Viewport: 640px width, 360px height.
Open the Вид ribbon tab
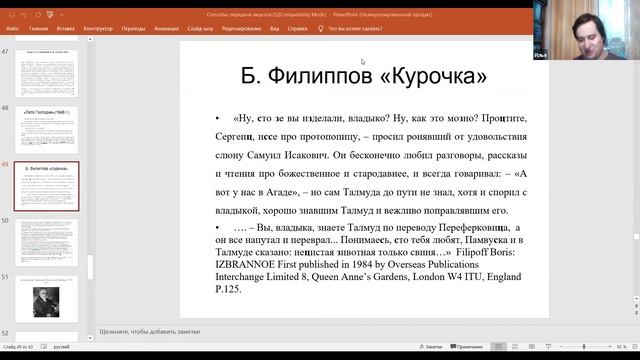coord(274,29)
